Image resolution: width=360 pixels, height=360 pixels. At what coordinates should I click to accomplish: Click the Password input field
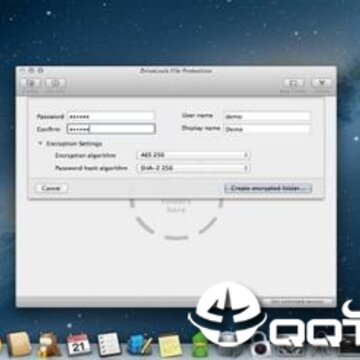[111, 116]
